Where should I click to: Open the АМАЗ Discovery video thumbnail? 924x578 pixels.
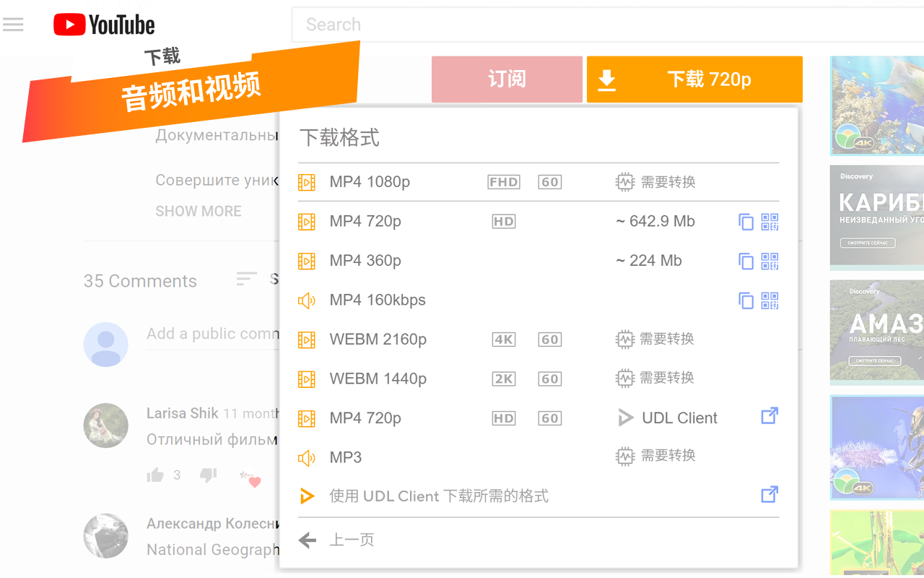(877, 332)
